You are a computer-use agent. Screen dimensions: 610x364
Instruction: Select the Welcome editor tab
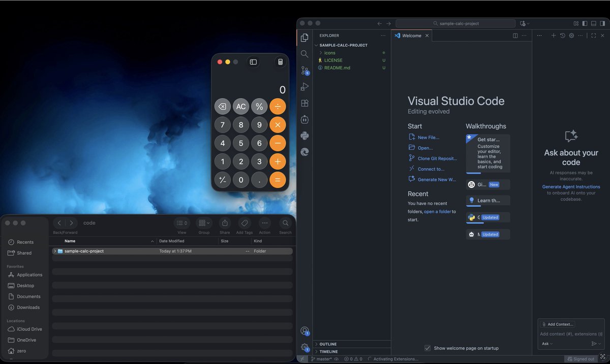[x=411, y=36]
